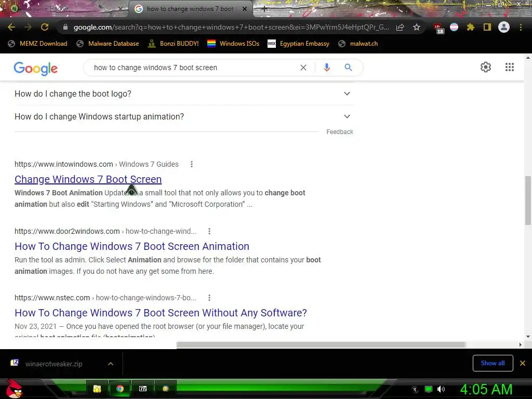Click the horizontal scrollbar right arrow
The image size is (532, 399).
pyautogui.click(x=521, y=345)
